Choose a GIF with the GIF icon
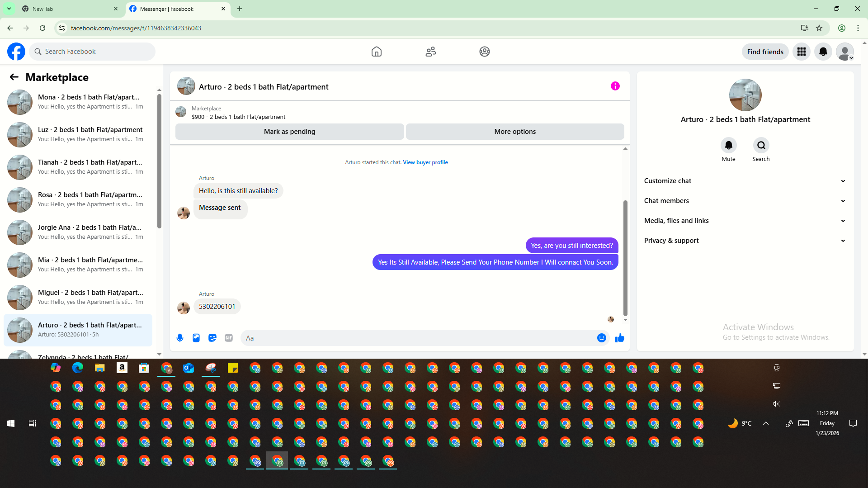Image resolution: width=868 pixels, height=488 pixels. coord(229,338)
